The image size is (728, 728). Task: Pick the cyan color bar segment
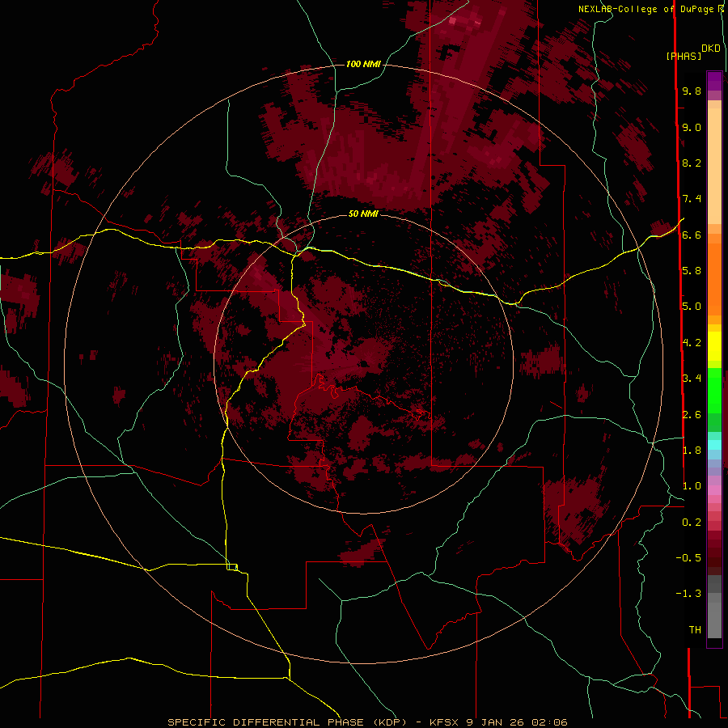click(x=714, y=445)
